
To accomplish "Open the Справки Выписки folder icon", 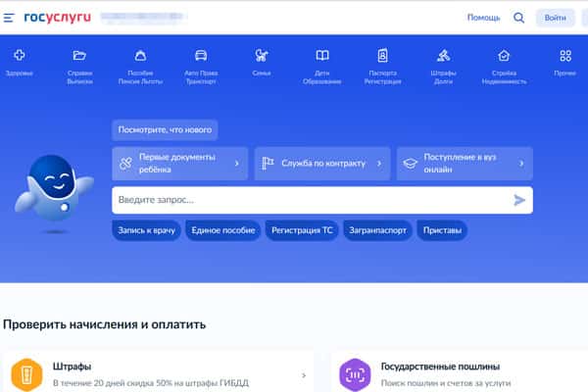I will 79,56.
